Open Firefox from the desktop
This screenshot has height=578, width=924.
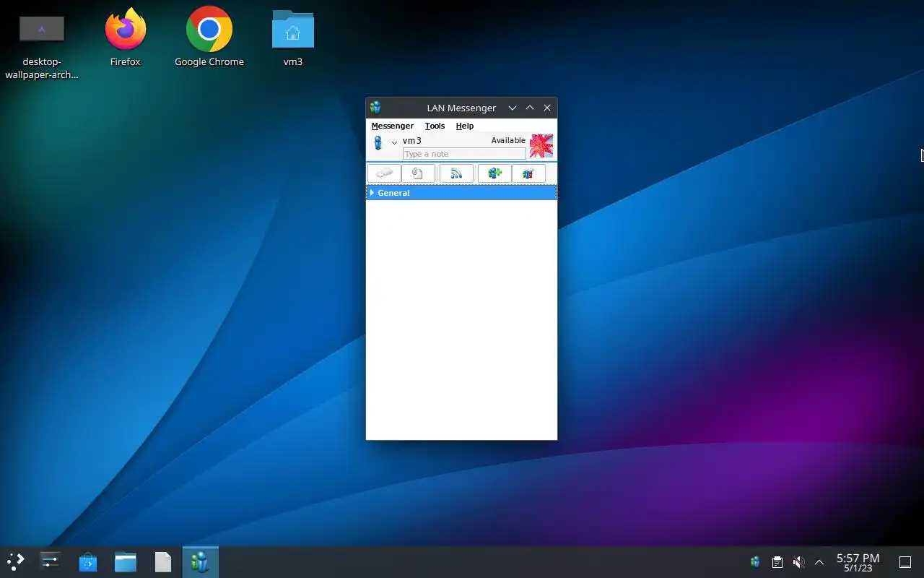pyautogui.click(x=125, y=36)
